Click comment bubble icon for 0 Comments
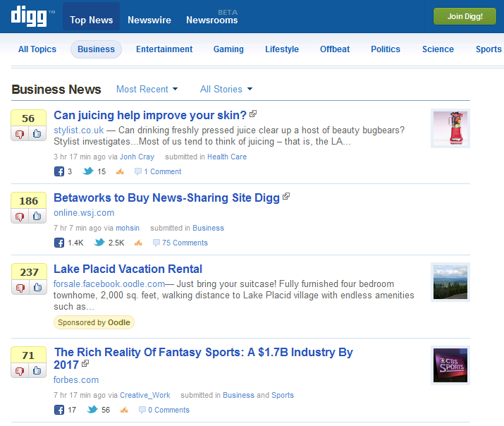 point(142,410)
